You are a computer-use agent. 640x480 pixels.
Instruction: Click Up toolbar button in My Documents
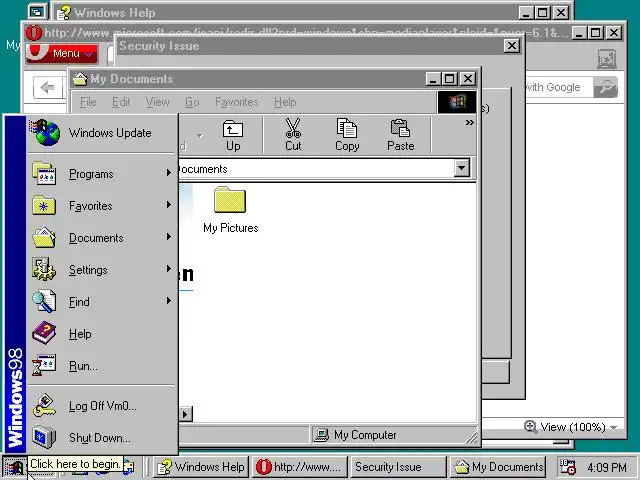pos(233,136)
